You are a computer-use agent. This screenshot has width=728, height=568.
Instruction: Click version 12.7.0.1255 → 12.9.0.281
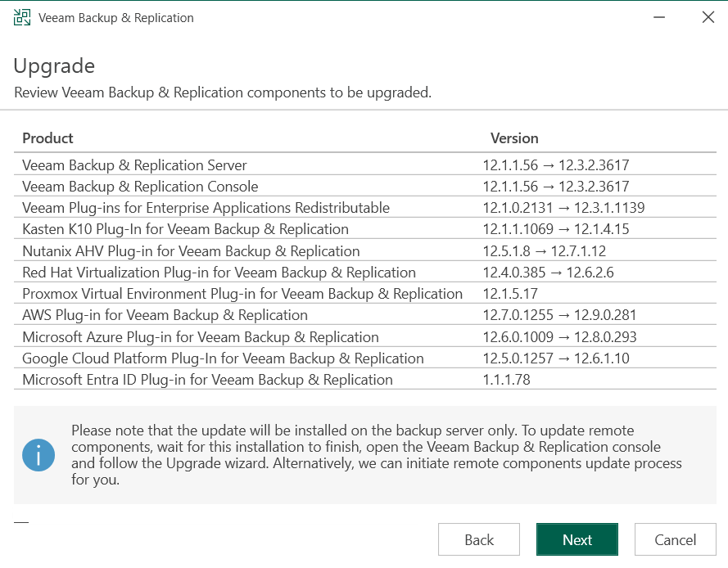pyautogui.click(x=559, y=314)
